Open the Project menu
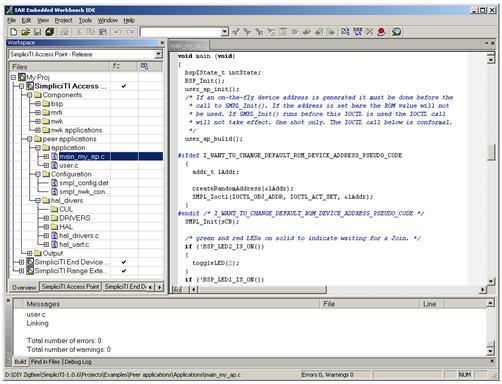The height and width of the screenshot is (384, 502). point(63,21)
